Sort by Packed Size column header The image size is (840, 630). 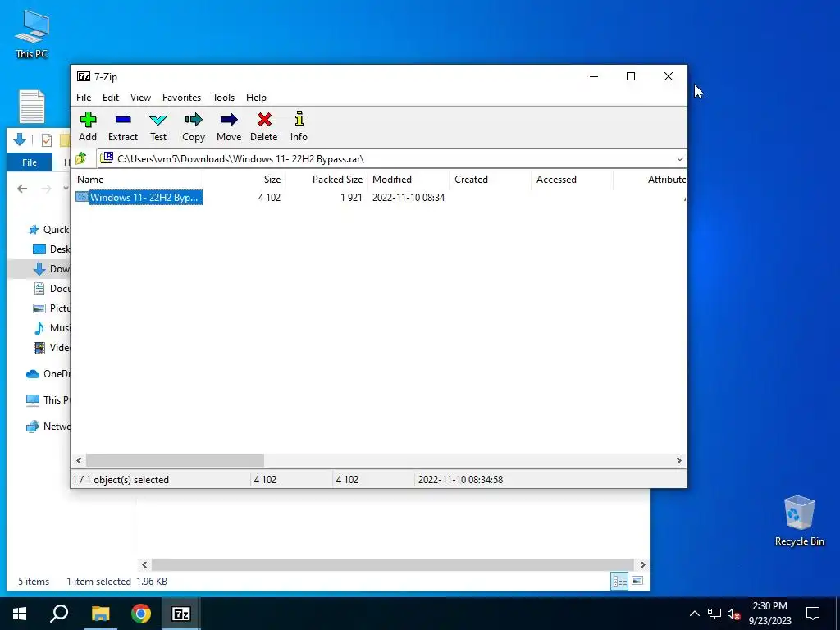coord(326,180)
